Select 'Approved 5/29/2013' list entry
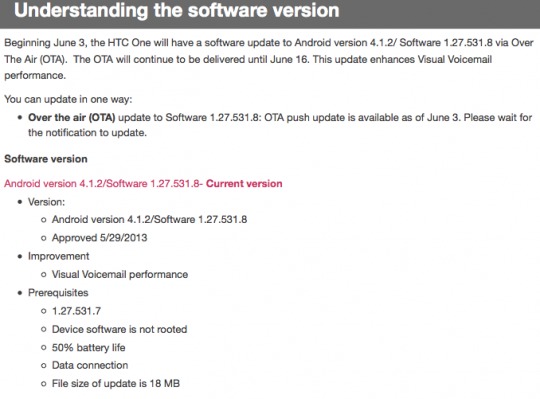 [x=100, y=238]
